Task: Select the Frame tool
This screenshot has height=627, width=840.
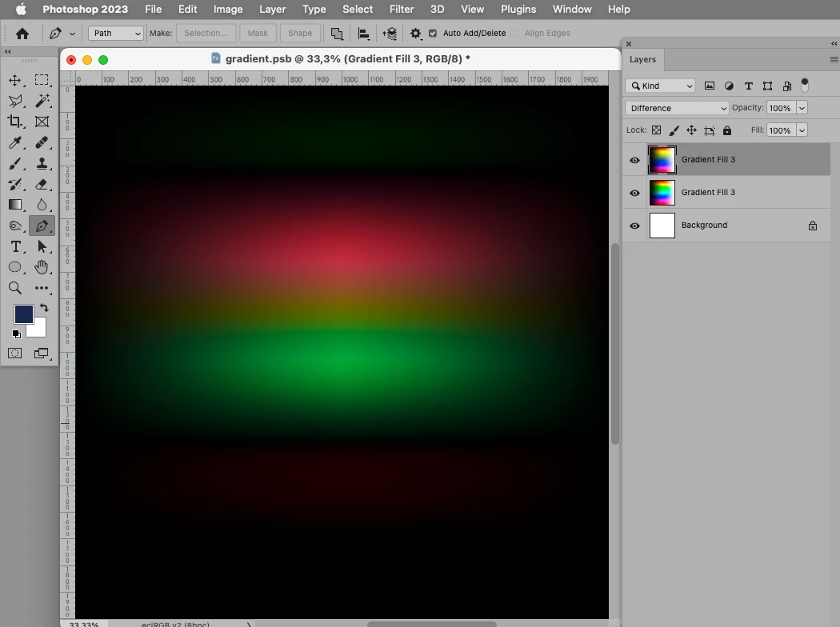Action: [42, 122]
